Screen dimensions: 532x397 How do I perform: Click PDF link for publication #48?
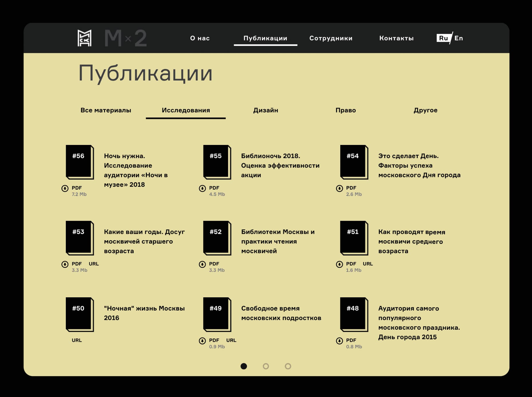(351, 340)
